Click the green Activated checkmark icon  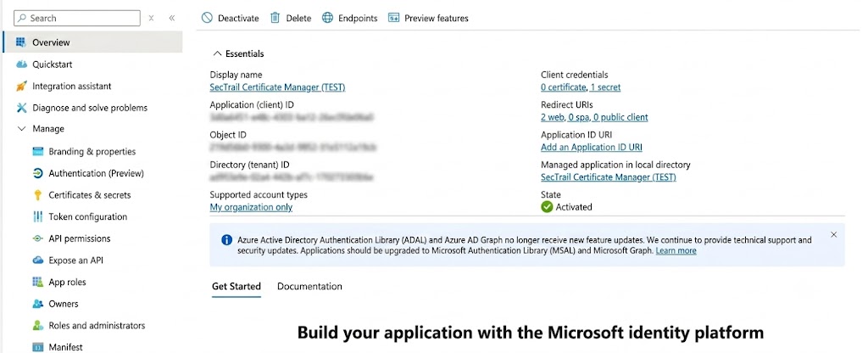pyautogui.click(x=547, y=207)
